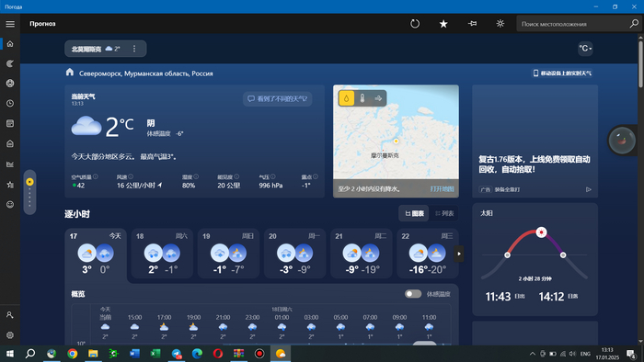Select day card 17 今天
Screen dimensions: 644x362
(96, 254)
